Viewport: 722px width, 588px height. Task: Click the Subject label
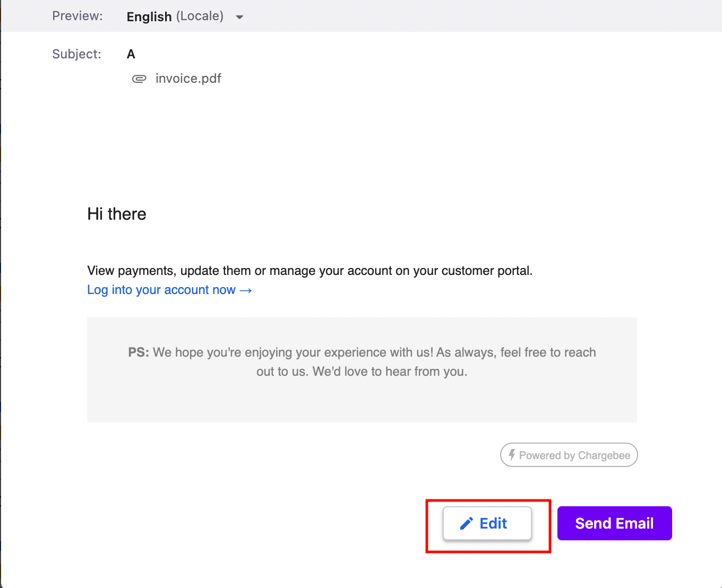[76, 54]
